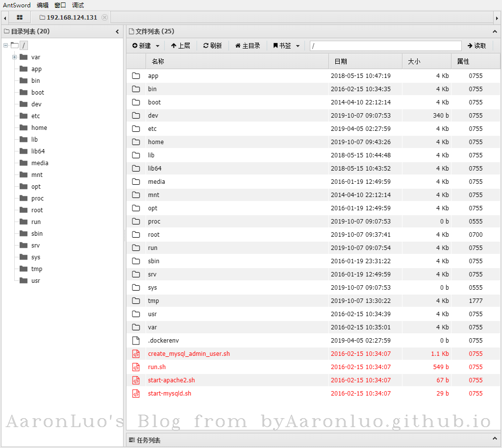Expand the 任务列表 task panel
The width and height of the screenshot is (502, 448).
coord(495,440)
